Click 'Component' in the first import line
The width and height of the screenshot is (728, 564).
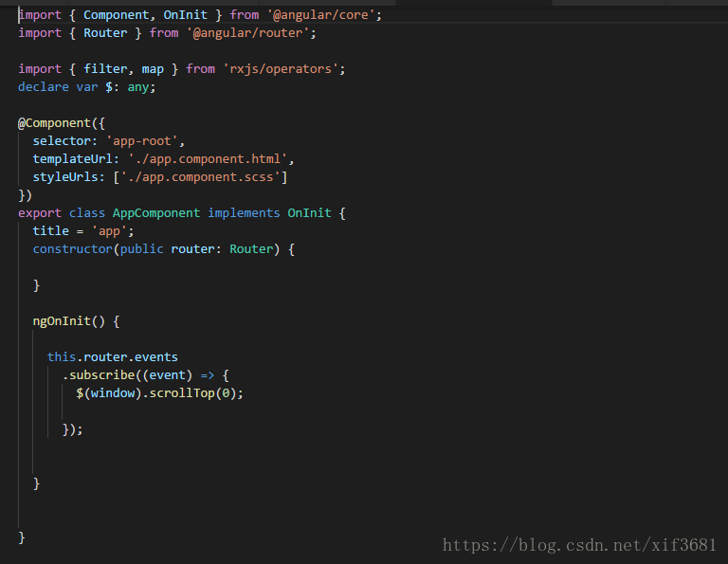click(x=116, y=15)
